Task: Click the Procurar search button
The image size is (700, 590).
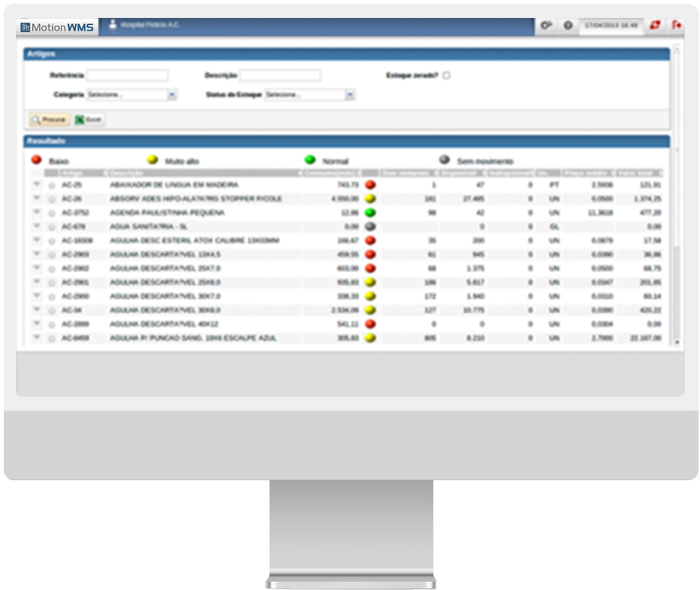Action: pyautogui.click(x=49, y=120)
